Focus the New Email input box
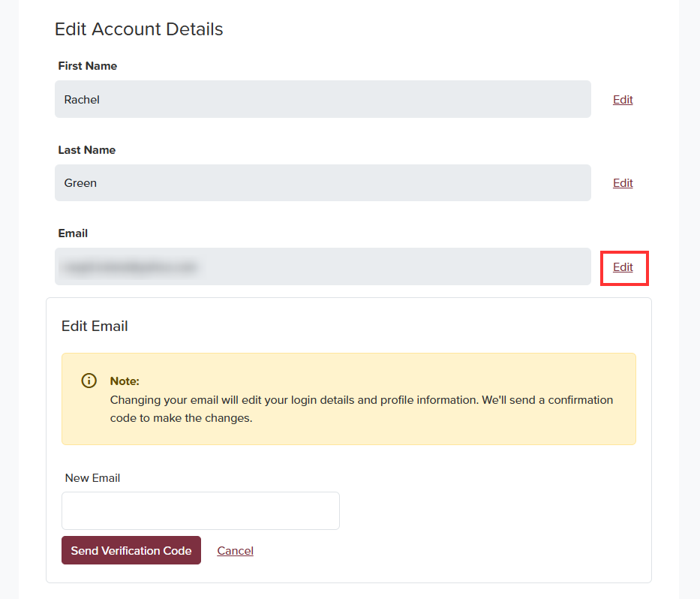Screen dimensions: 700x599 click(x=200, y=511)
